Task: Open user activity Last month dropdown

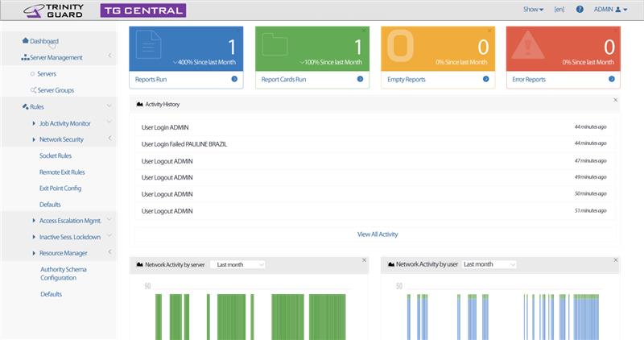Action: [x=489, y=264]
